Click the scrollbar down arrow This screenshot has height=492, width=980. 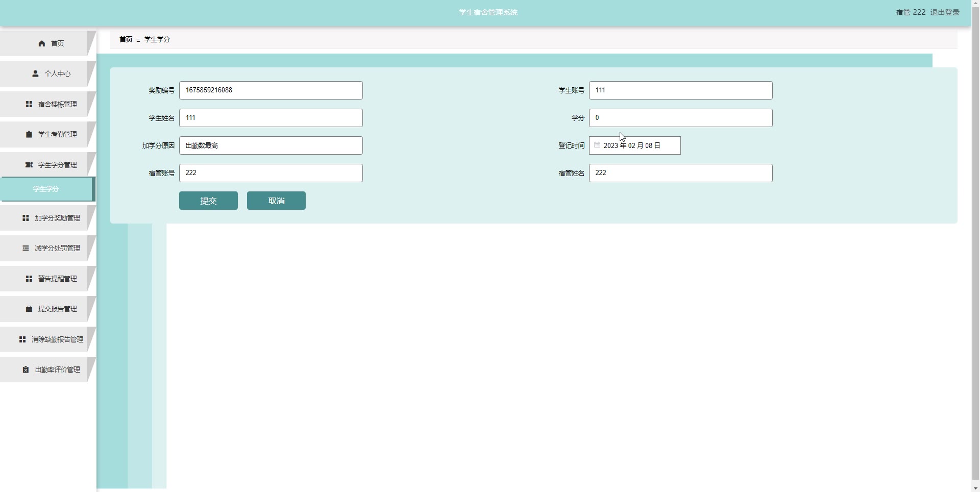[x=976, y=488]
